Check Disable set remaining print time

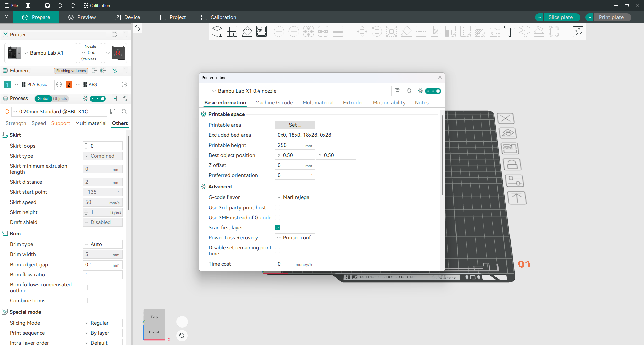click(277, 250)
